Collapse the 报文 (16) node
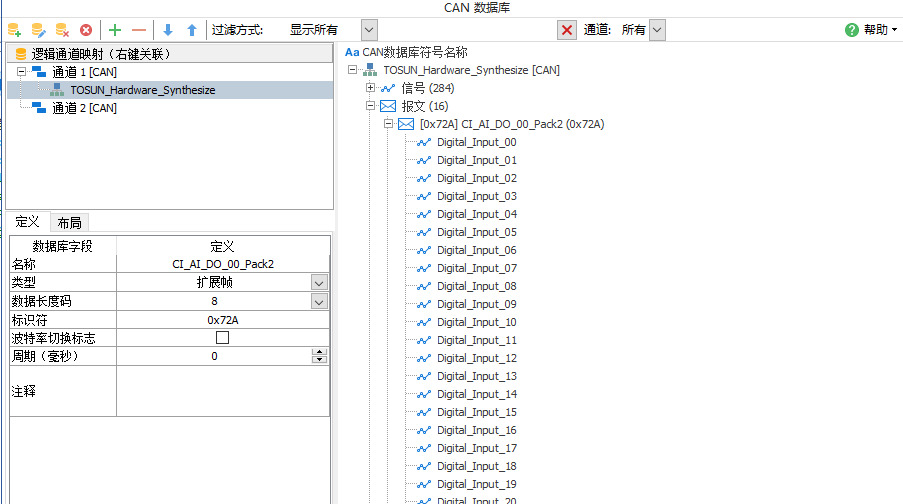Viewport: 903px width, 504px height. pyautogui.click(x=370, y=106)
